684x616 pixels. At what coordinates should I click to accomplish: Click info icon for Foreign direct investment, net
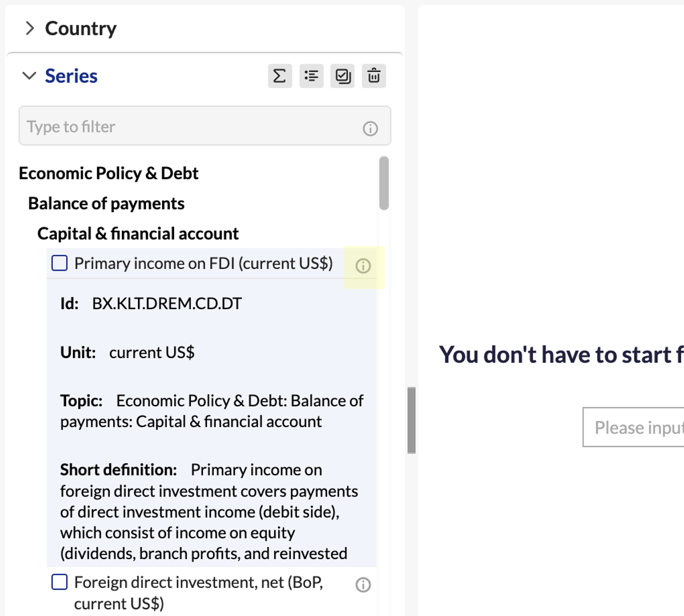[363, 584]
